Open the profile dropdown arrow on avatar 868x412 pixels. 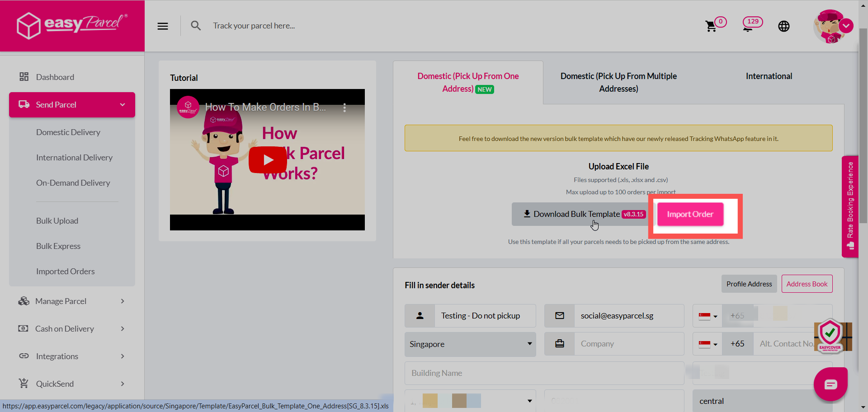(x=846, y=26)
